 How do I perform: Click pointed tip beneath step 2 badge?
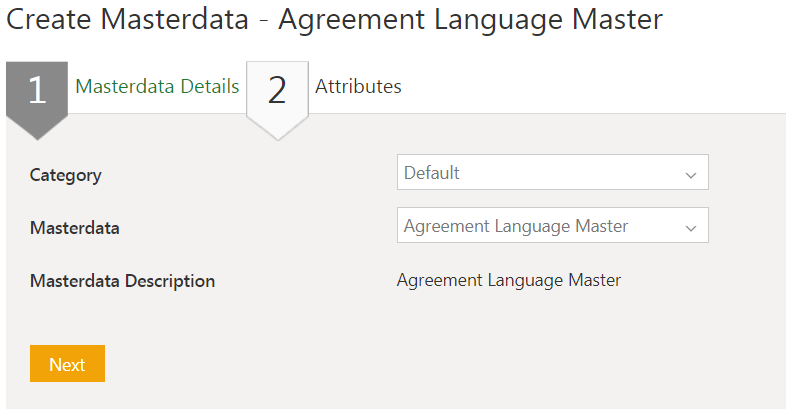[x=277, y=132]
